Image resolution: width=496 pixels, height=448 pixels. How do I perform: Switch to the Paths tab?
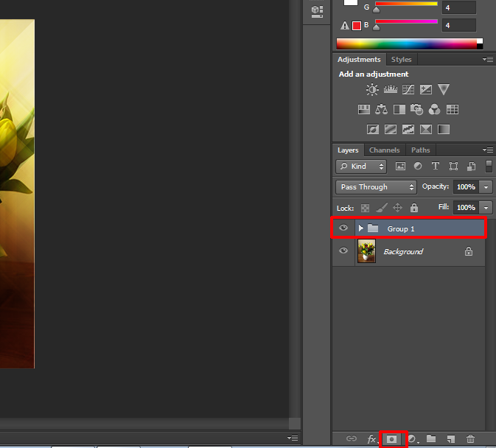tap(420, 150)
